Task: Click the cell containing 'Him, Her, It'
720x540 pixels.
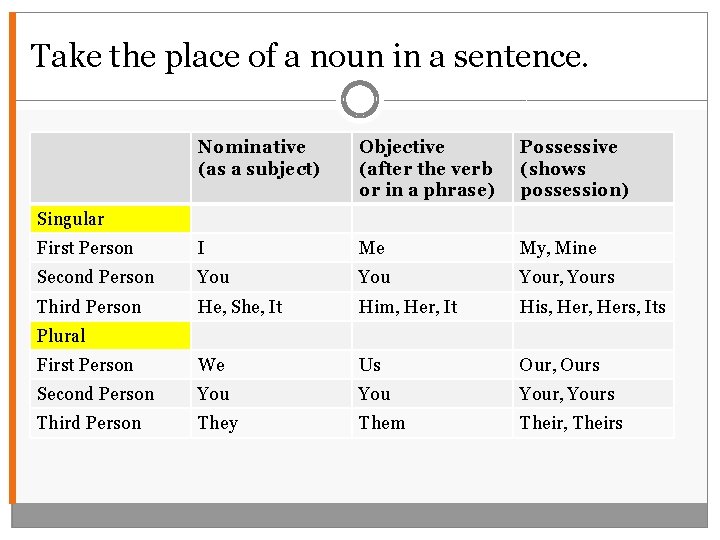Action: click(433, 307)
